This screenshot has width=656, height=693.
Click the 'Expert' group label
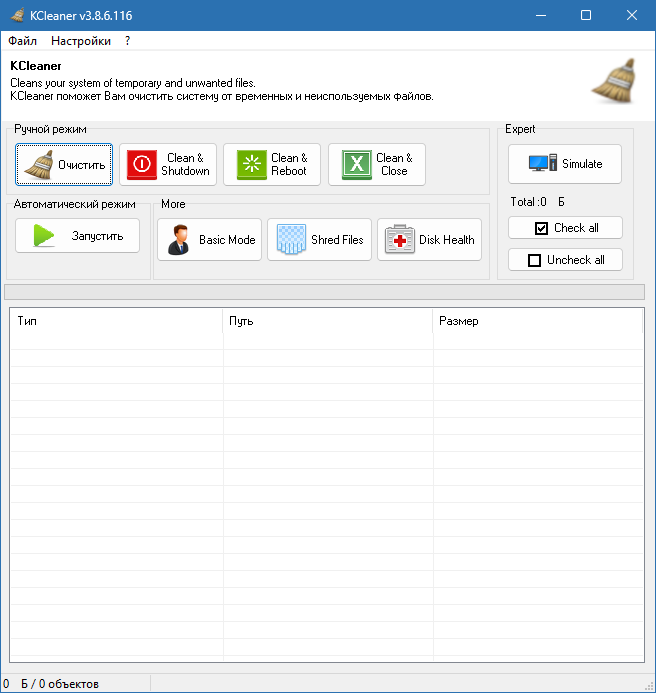520,129
